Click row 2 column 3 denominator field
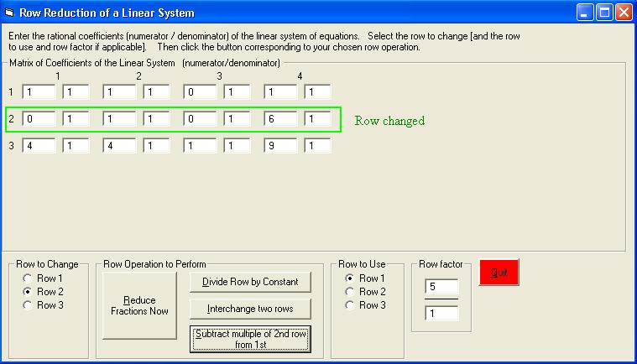Image resolution: width=637 pixels, height=364 pixels. pos(237,119)
